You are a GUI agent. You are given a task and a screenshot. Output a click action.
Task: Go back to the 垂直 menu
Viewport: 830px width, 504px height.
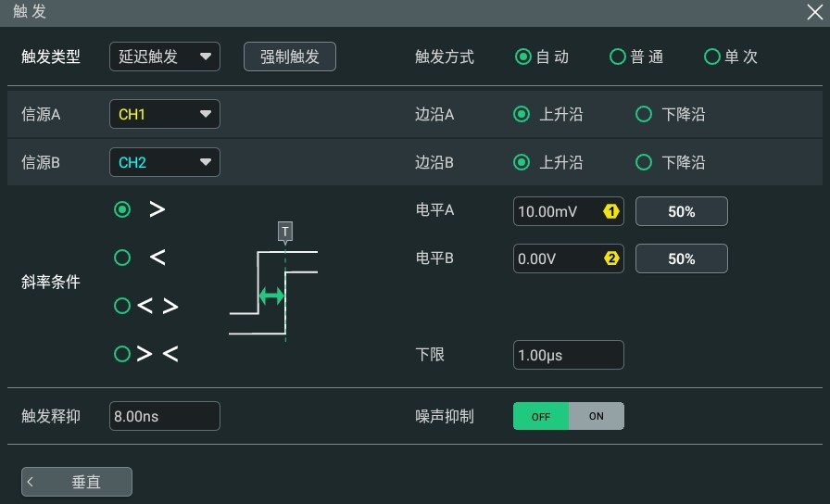pyautogui.click(x=77, y=482)
